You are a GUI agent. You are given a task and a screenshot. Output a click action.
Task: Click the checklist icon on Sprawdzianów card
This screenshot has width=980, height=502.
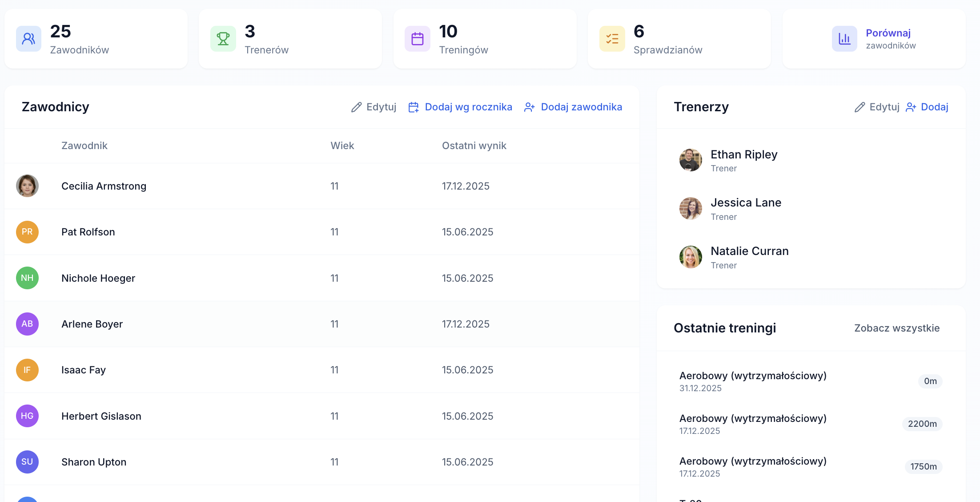pyautogui.click(x=612, y=39)
